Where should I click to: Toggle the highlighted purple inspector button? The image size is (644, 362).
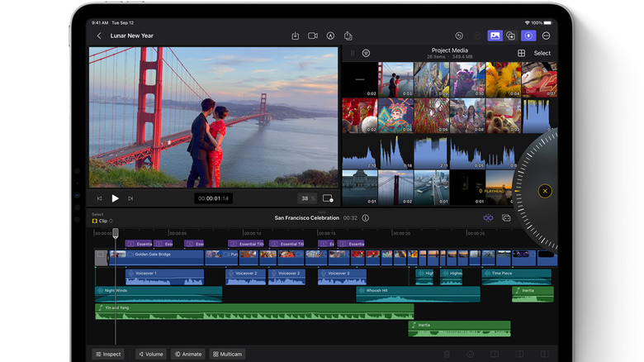click(528, 36)
